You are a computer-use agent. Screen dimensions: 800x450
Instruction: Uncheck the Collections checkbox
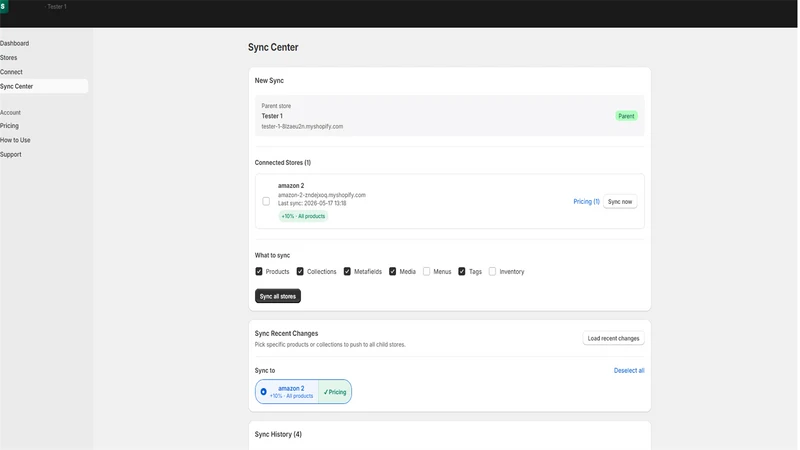(300, 271)
